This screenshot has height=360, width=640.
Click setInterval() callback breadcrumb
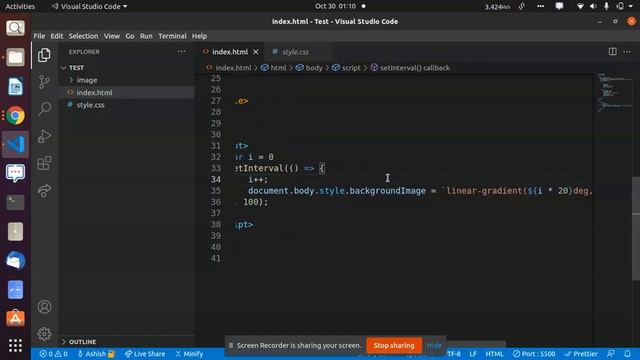point(415,68)
